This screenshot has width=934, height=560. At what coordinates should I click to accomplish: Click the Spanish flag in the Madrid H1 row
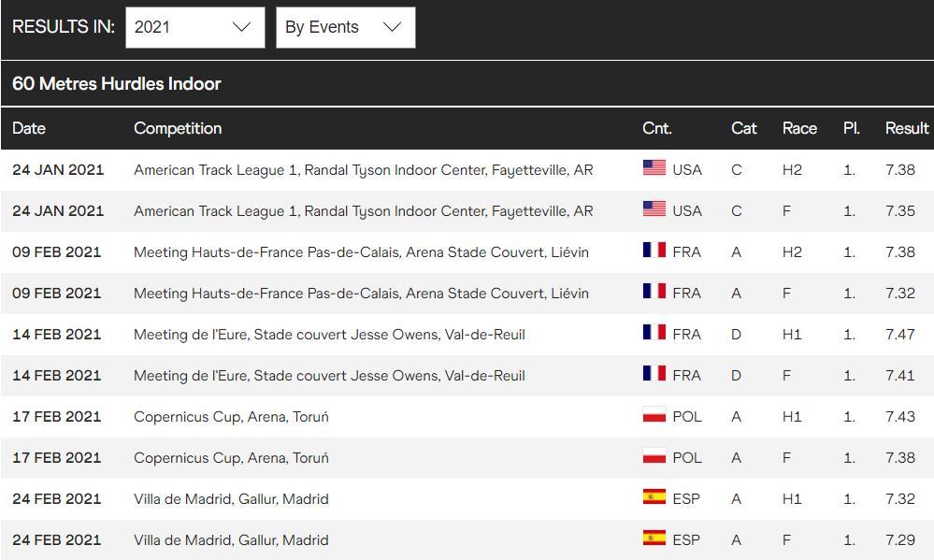(x=654, y=496)
